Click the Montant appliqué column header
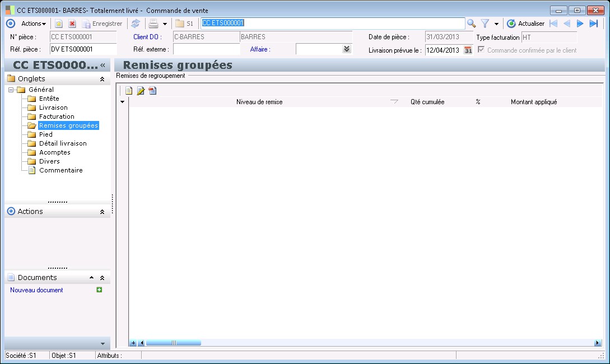Image resolution: width=610 pixels, height=364 pixels. tap(534, 102)
